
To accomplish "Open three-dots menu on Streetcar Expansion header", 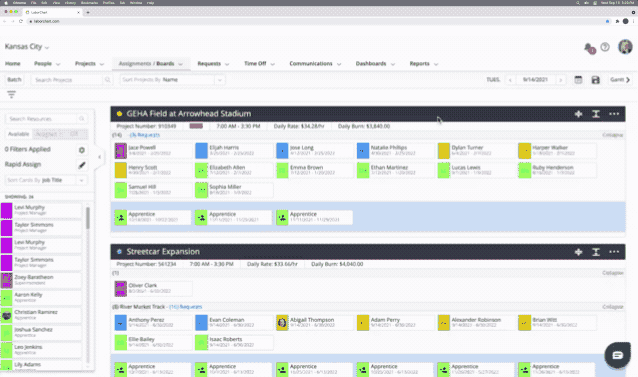I will pyautogui.click(x=614, y=252).
